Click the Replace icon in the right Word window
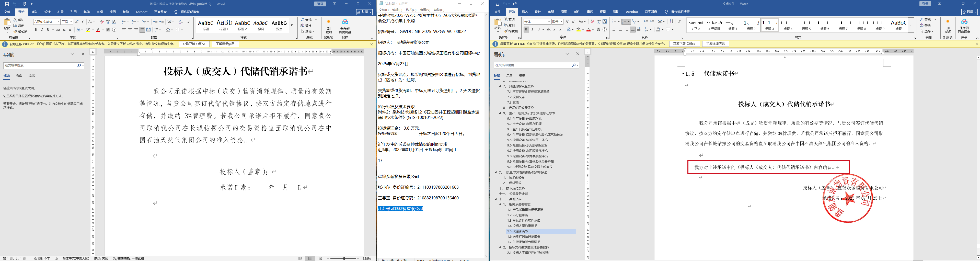 [922, 26]
